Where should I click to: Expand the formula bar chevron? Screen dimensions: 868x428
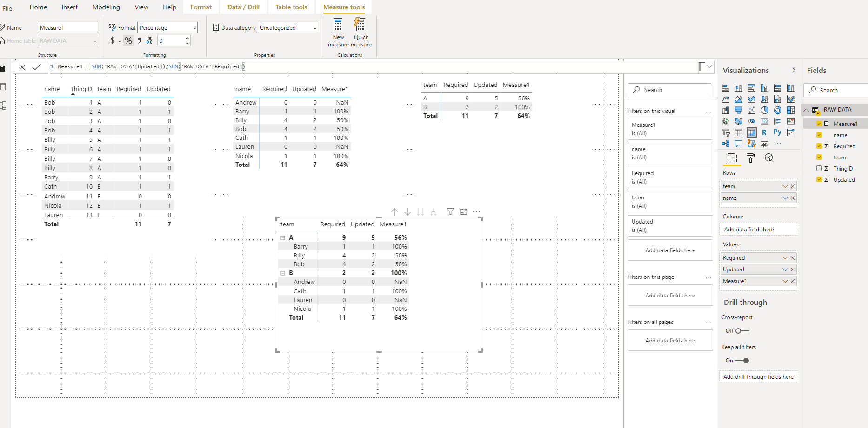(x=709, y=66)
